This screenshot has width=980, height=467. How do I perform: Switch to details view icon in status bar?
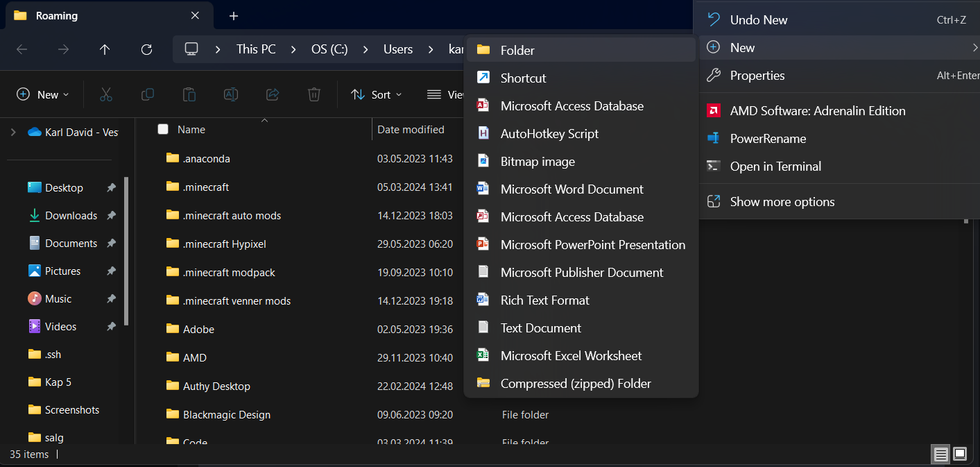(x=940, y=455)
